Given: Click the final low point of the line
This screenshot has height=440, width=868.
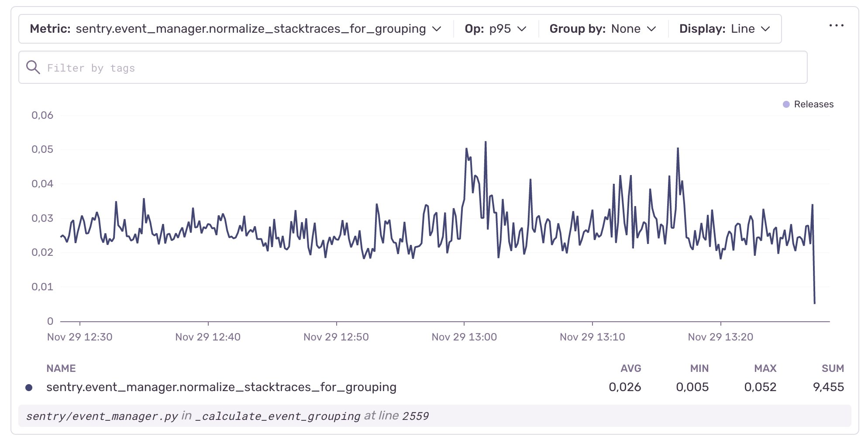Looking at the screenshot, I should [814, 303].
